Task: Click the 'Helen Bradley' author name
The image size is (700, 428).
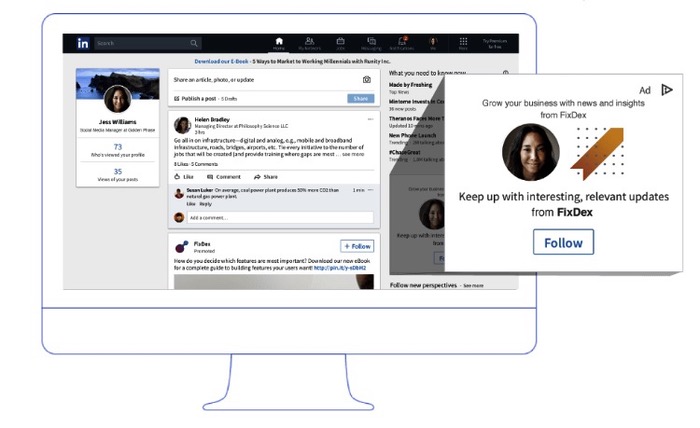Action: click(x=212, y=120)
